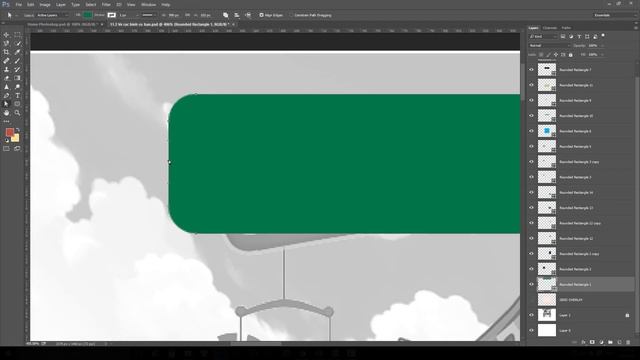Select the Rectangular Marquee tool
Image resolution: width=640 pixels, height=360 pixels.
(x=18, y=35)
